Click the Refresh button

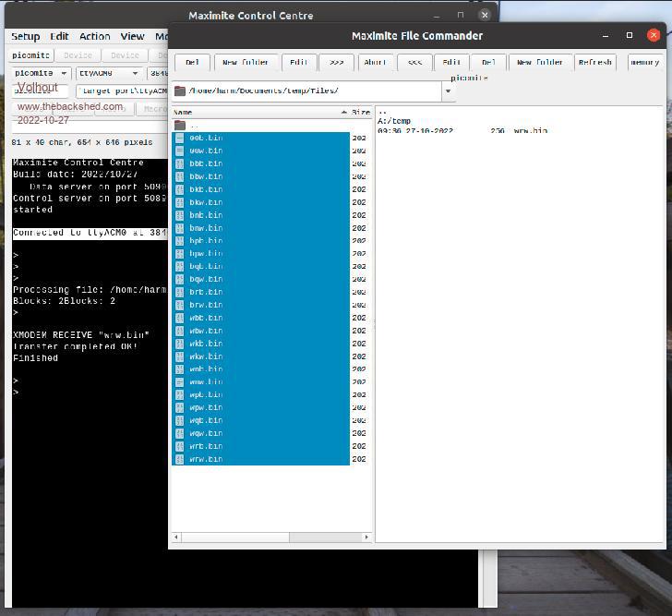pos(594,62)
